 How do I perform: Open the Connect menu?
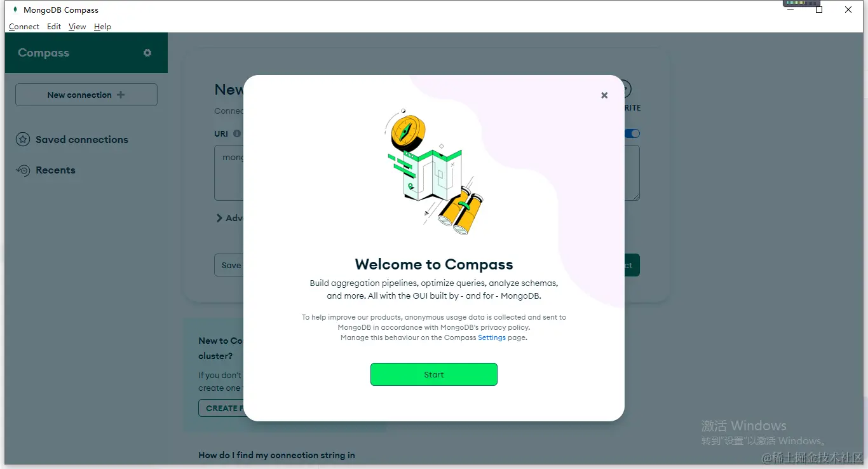24,27
